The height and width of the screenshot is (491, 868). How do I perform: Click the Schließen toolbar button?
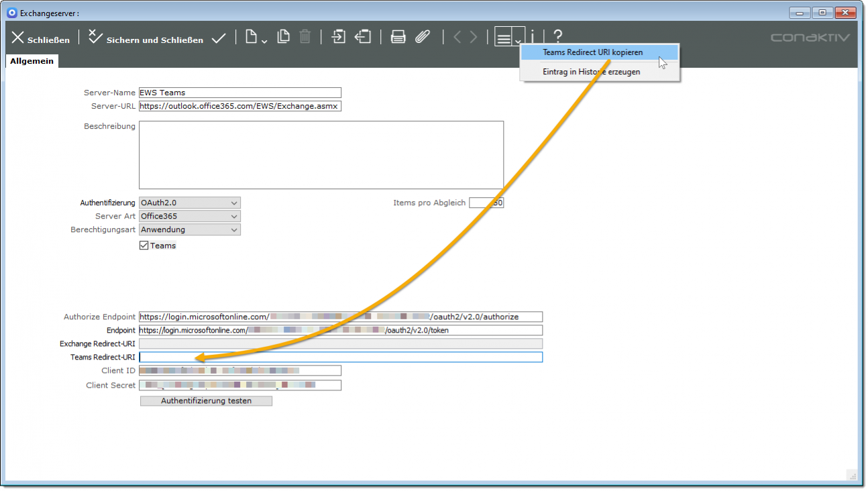[x=41, y=39]
